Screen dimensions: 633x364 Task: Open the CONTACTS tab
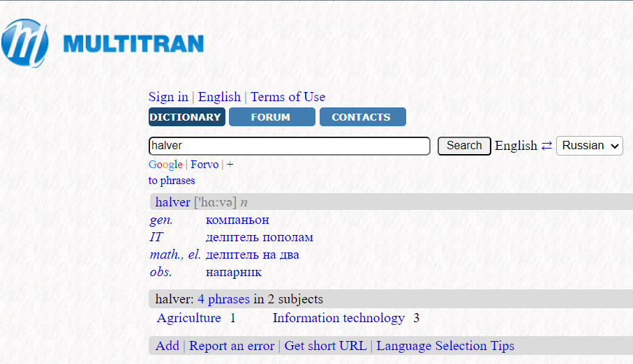(363, 117)
